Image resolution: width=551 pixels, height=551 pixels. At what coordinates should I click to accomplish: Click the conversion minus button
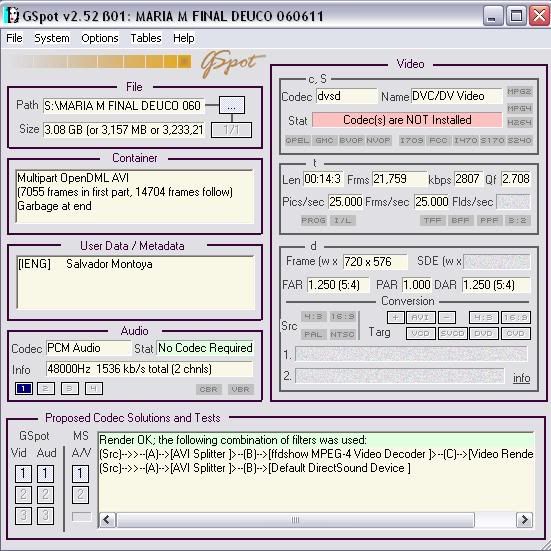pos(447,317)
